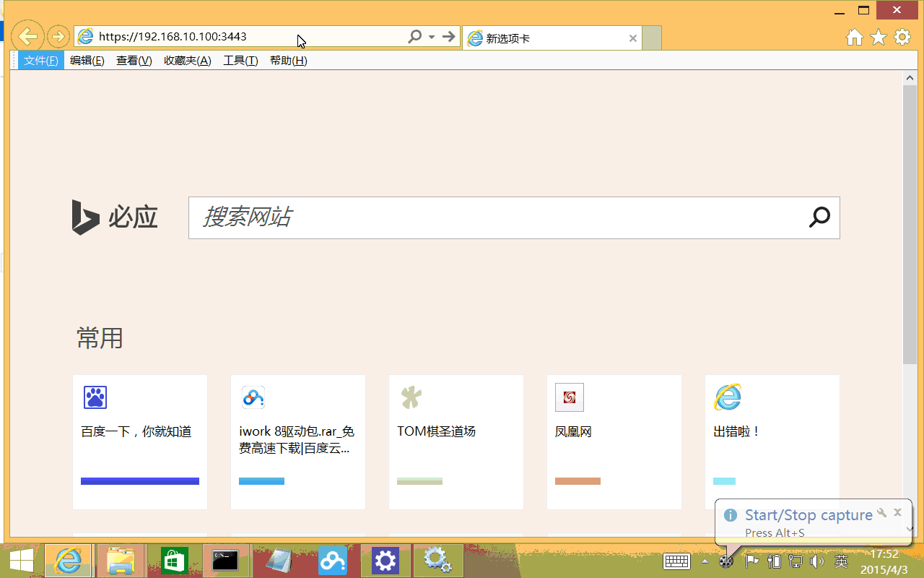The height and width of the screenshot is (578, 924).
Task: Open the Home page icon
Action: tap(855, 38)
